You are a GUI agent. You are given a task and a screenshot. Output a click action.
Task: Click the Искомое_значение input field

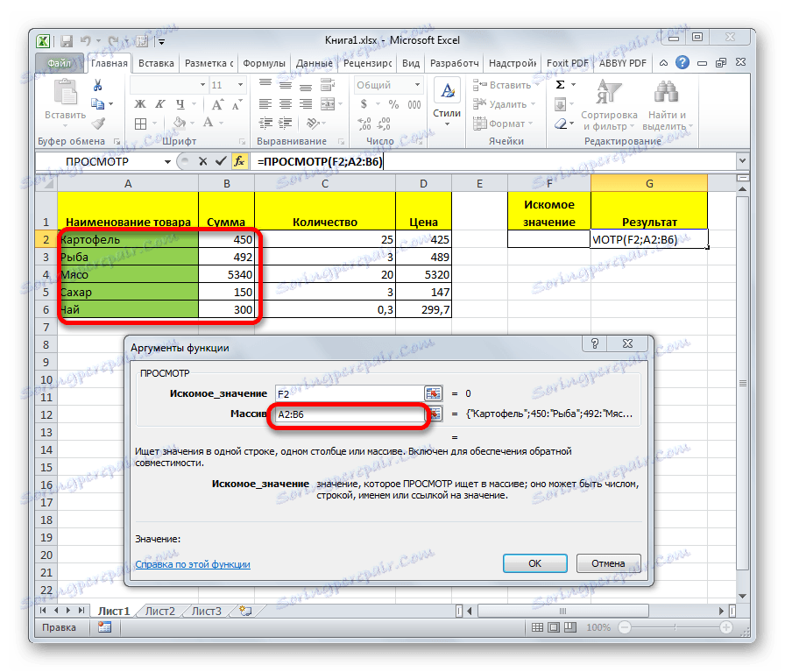click(x=350, y=393)
